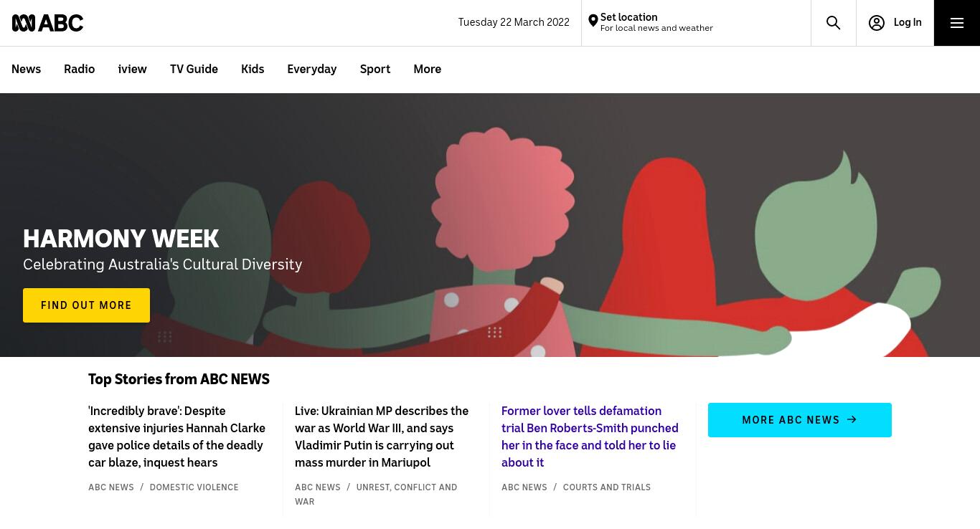
Task: Open the search magnifier icon
Action: [833, 23]
